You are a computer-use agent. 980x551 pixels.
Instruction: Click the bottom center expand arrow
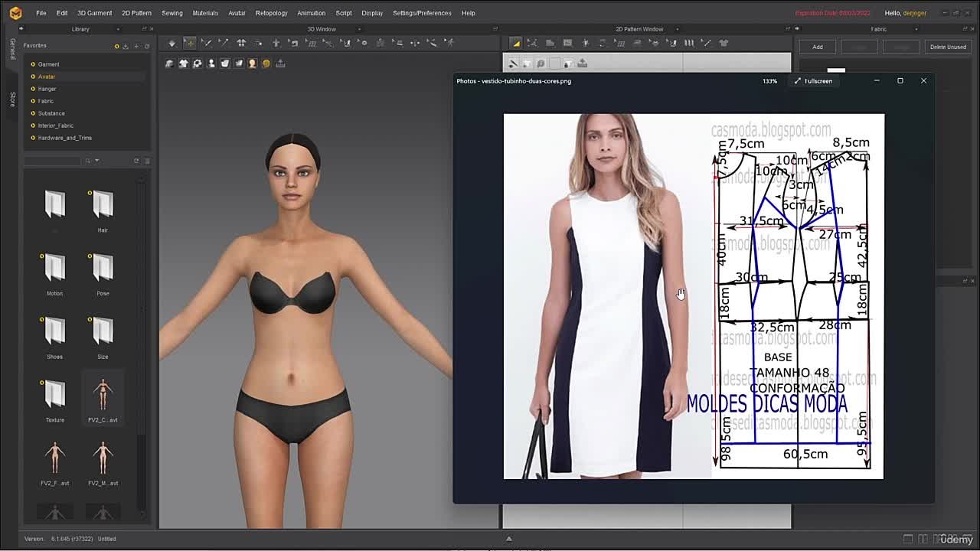coord(508,539)
